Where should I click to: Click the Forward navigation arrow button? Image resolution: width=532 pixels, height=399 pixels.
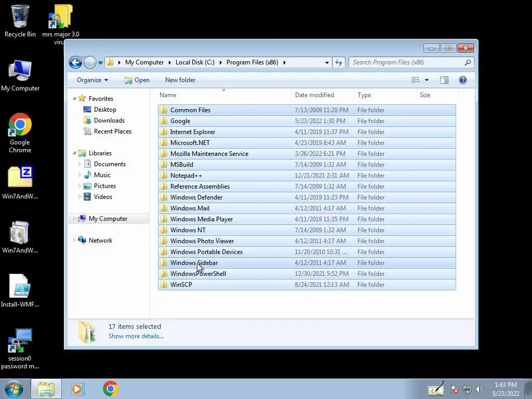90,62
